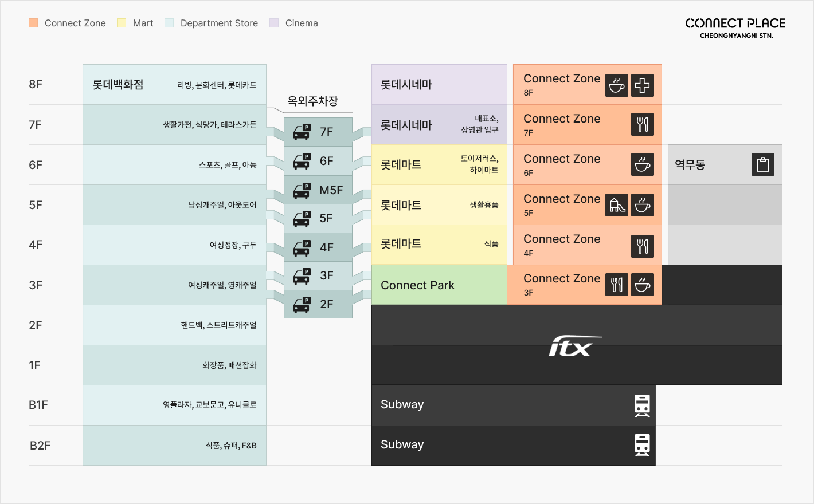Select the parking car icon for 5F parking
This screenshot has width=814, height=504.
tap(302, 218)
